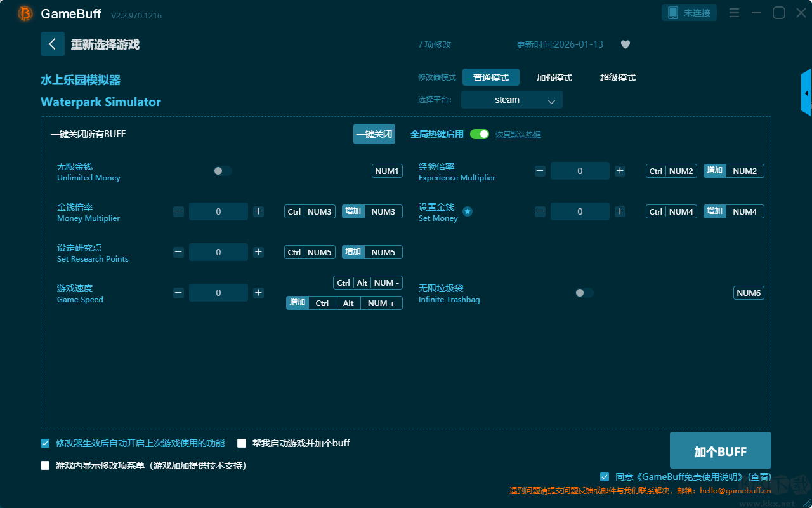812x508 pixels.
Task: Click the blue star icon beside Set Money
Action: (x=468, y=211)
